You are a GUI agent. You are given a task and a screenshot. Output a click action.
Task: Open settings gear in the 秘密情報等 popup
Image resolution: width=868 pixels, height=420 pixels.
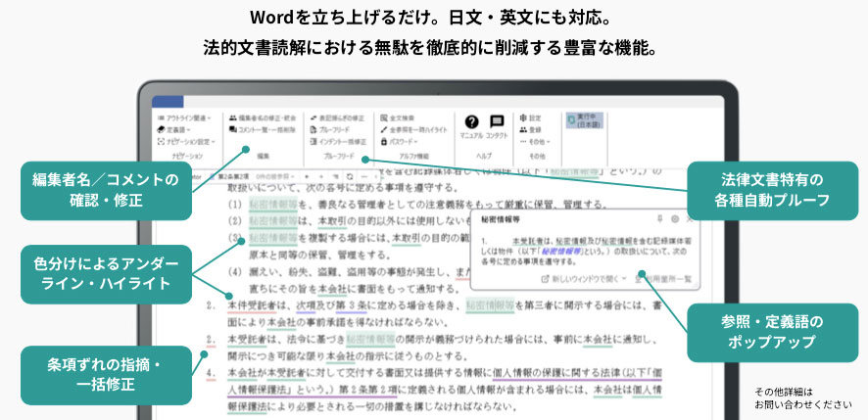tap(675, 219)
